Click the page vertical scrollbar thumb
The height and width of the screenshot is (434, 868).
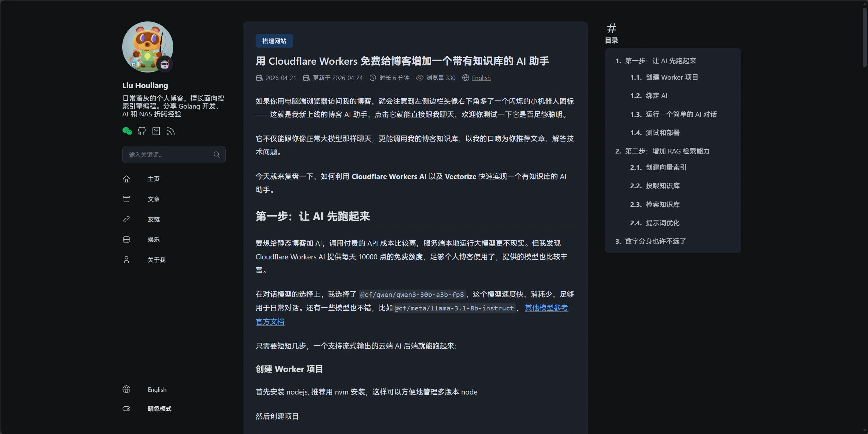[x=864, y=37]
